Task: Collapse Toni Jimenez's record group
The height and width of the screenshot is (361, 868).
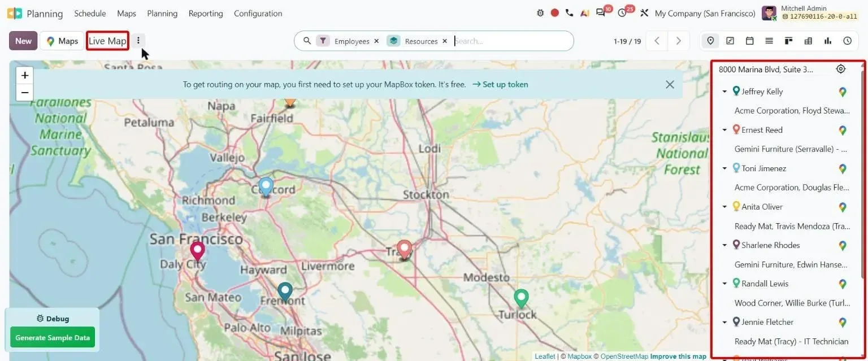Action: [724, 168]
